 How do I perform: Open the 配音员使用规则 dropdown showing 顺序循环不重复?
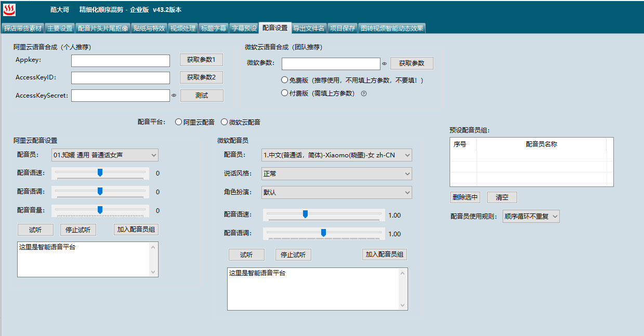[x=531, y=216]
